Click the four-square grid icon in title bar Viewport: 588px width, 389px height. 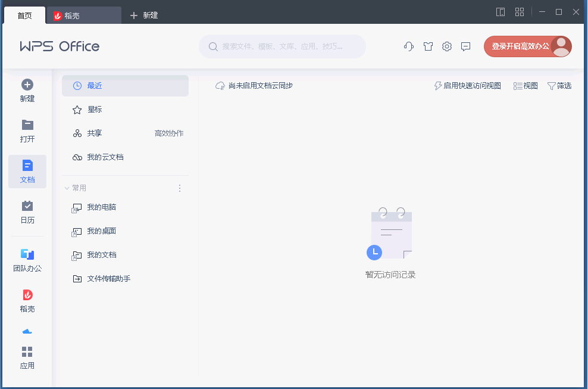tap(520, 12)
